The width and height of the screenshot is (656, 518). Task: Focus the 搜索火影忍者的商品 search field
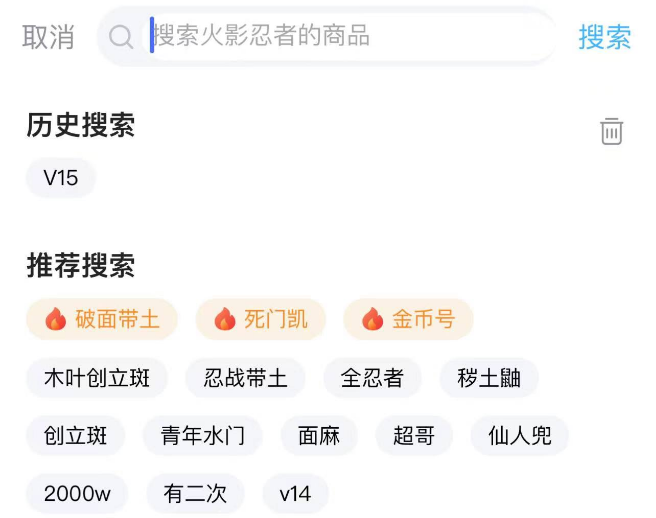pos(340,37)
